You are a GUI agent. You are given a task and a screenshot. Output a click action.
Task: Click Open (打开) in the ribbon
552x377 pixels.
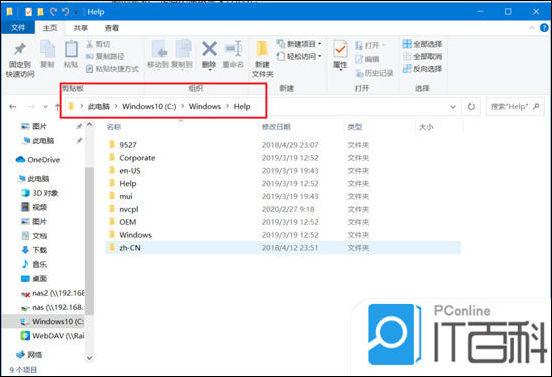370,45
